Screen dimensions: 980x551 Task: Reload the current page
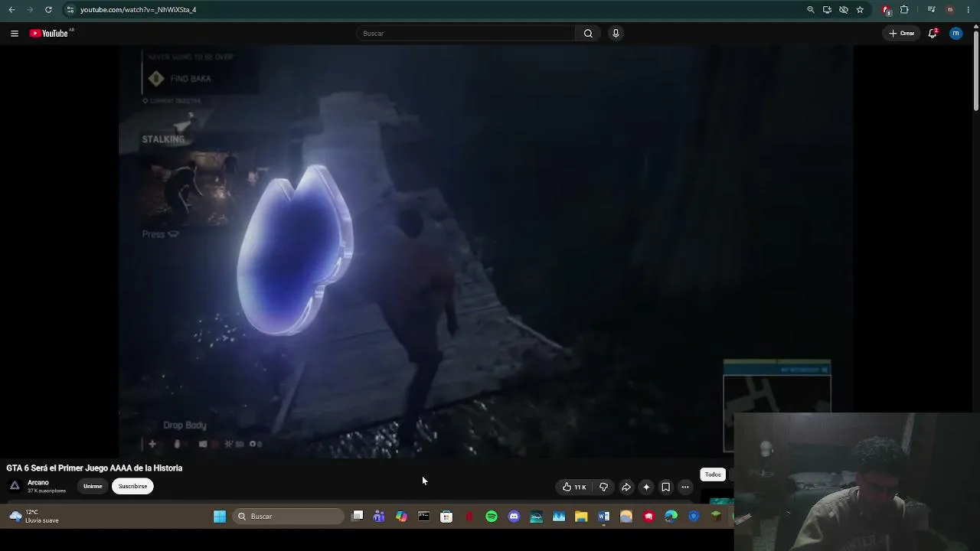point(48,10)
